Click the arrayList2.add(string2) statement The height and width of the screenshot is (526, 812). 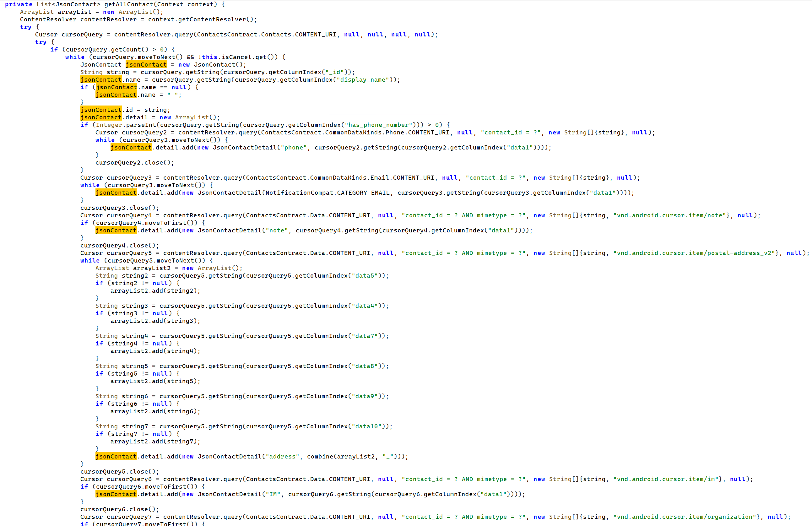(x=155, y=291)
